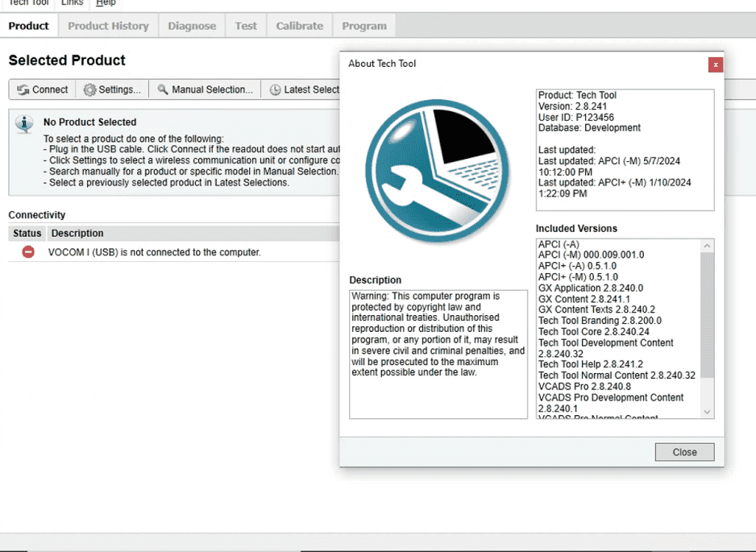Click the Product: Tech Tool line
The height and width of the screenshot is (552, 756).
[x=577, y=95]
